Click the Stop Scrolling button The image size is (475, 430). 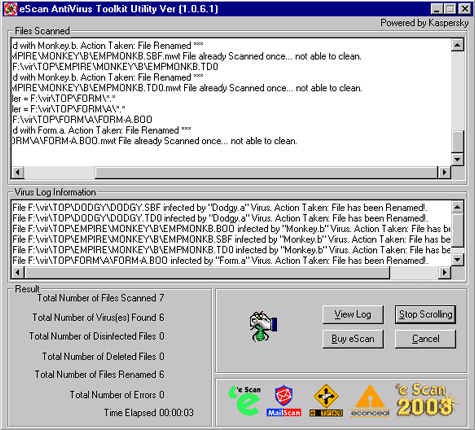[x=425, y=314]
